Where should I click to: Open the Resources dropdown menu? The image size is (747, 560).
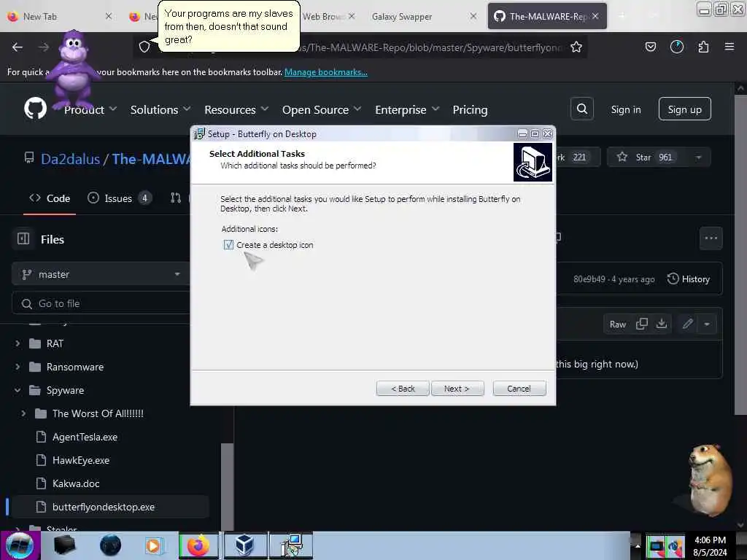tap(236, 109)
